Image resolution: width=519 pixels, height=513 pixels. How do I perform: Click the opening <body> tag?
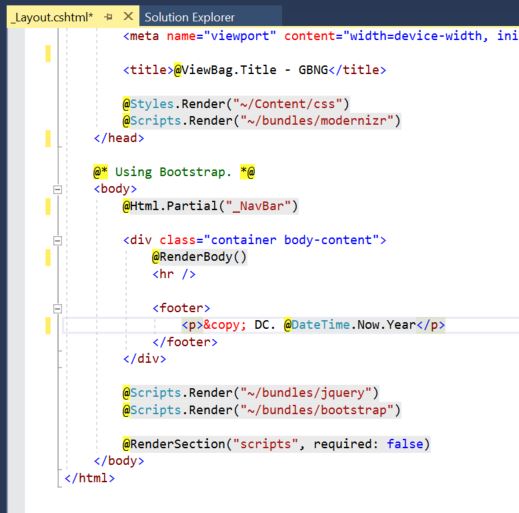point(115,189)
